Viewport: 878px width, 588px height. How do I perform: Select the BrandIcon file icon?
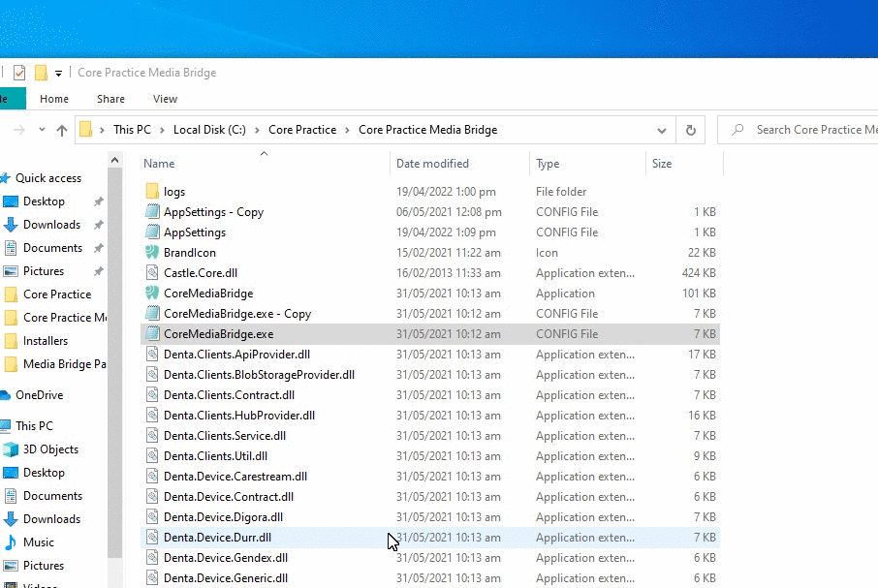click(x=152, y=252)
